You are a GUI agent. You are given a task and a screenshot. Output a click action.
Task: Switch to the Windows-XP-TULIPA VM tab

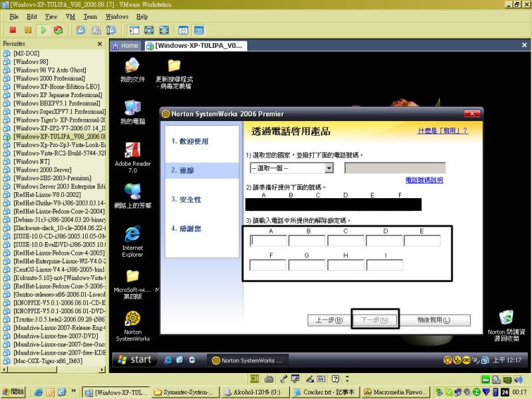(196, 45)
